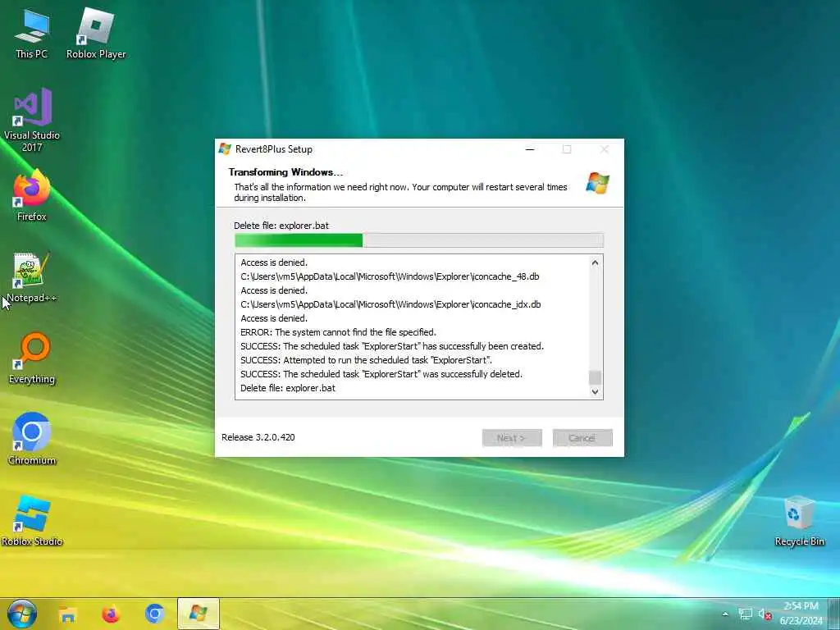Select the Recycle Bin icon
Viewport: 840px width, 630px height.
coord(799,521)
